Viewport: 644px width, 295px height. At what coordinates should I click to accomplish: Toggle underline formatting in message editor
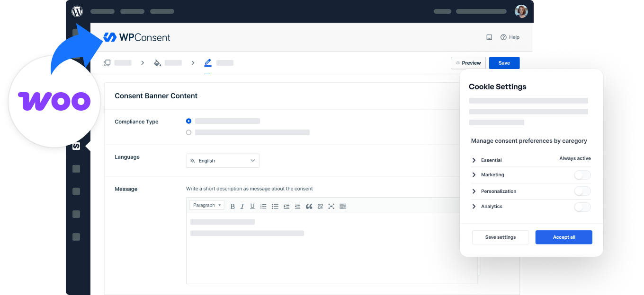[x=252, y=206]
